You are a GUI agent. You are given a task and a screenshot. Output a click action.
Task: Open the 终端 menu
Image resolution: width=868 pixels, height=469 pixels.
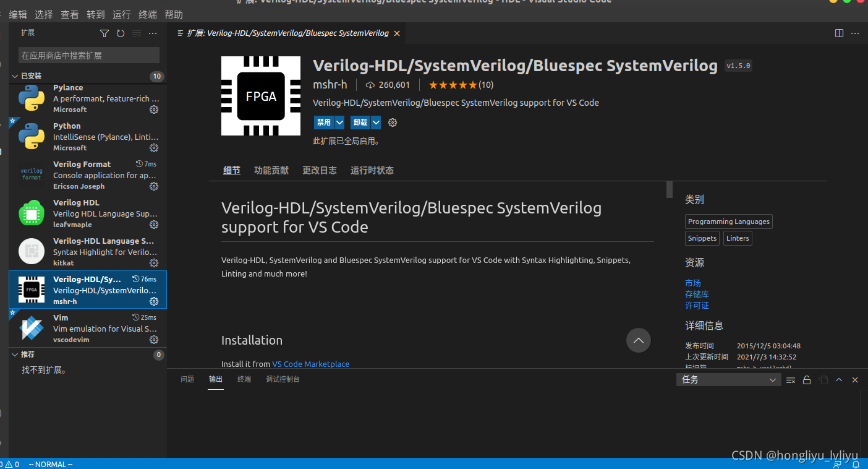tap(148, 14)
